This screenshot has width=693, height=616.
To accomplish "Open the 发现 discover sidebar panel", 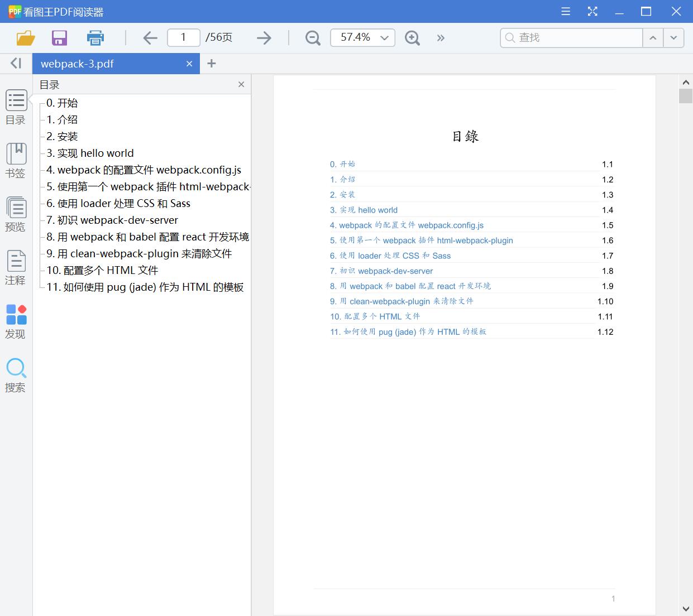I will coord(16,321).
